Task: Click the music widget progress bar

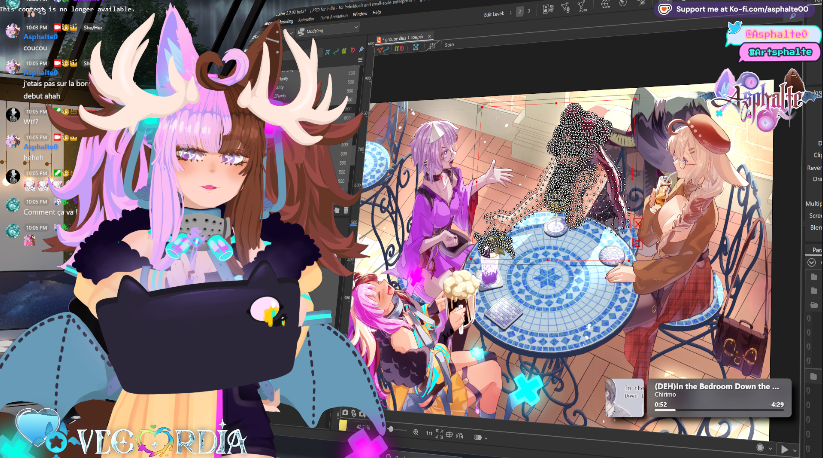Action: coord(719,410)
